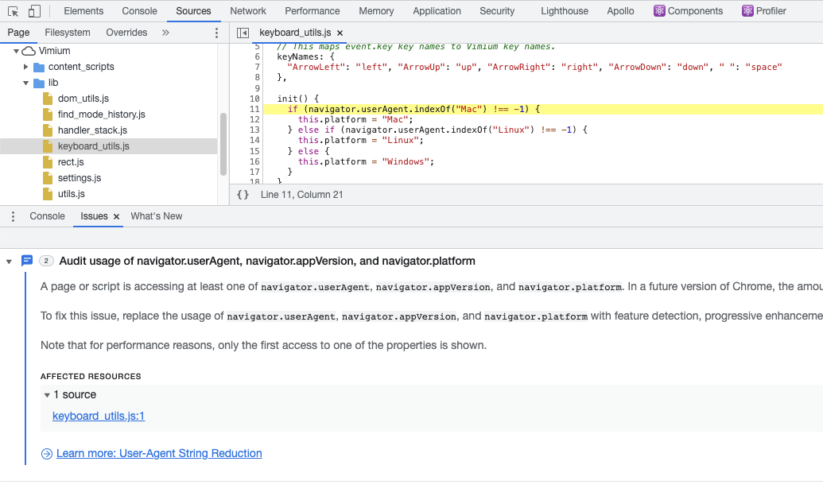Open dom_utils.js in the file tree

pyautogui.click(x=83, y=99)
